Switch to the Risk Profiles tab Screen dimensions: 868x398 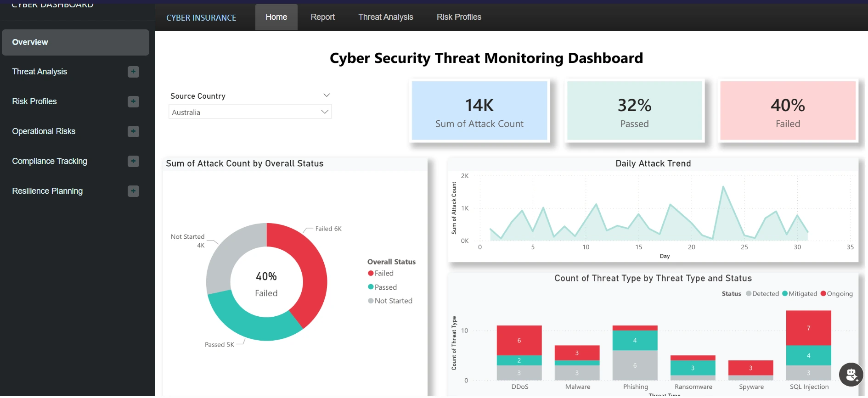click(x=459, y=17)
